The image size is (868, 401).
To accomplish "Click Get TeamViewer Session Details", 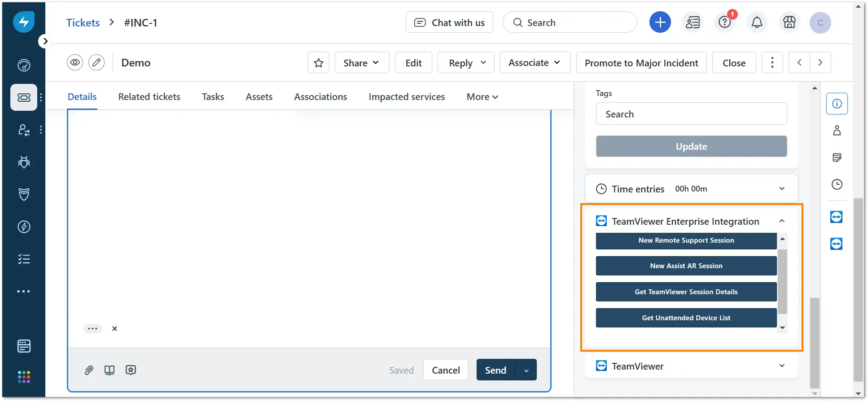I will coord(686,292).
